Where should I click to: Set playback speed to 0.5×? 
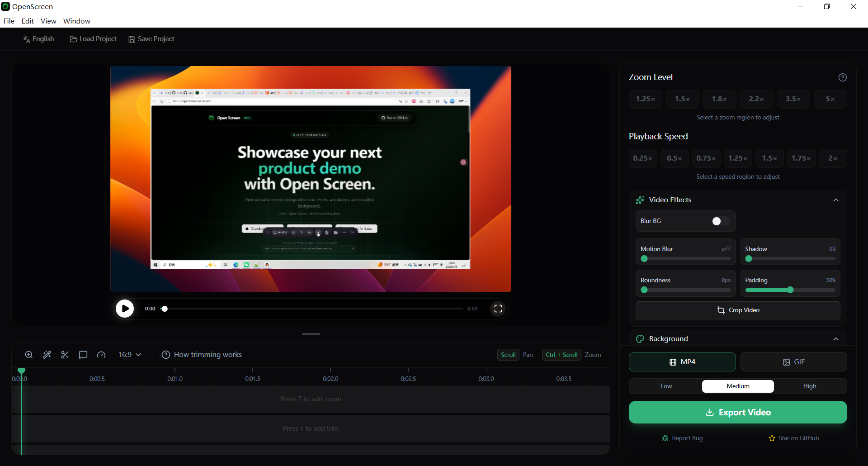click(x=675, y=158)
